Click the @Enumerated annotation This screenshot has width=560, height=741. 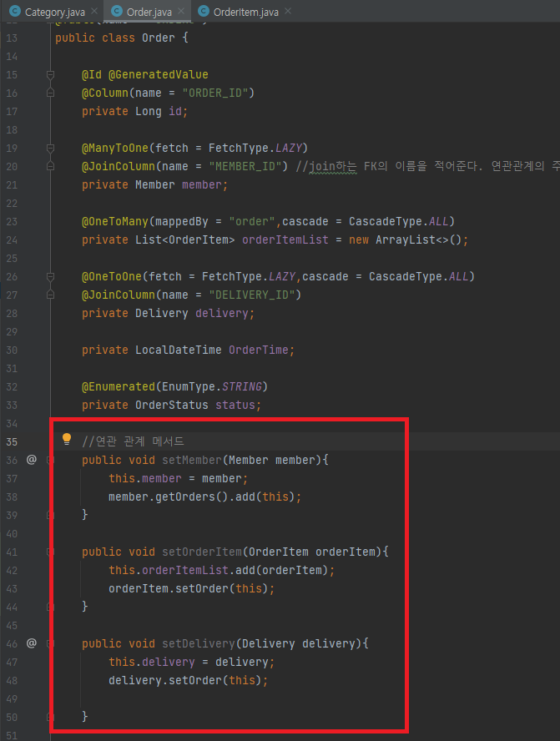pyautogui.click(x=119, y=386)
